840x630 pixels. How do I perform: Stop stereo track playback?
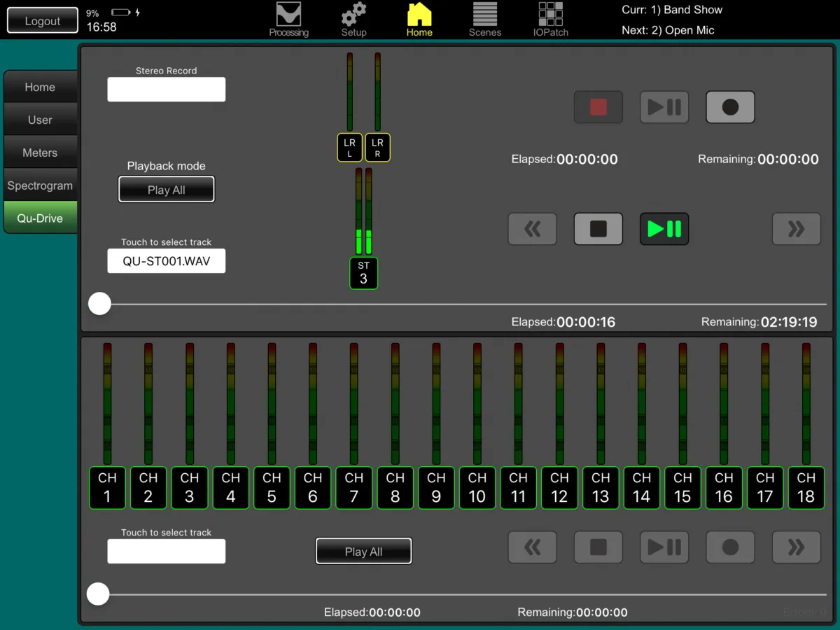598,229
